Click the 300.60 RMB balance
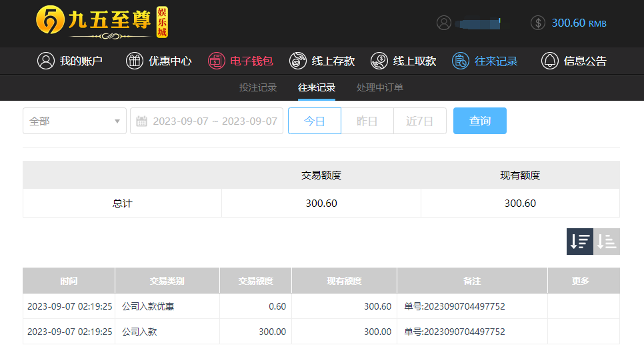The height and width of the screenshot is (351, 644). pyautogui.click(x=579, y=23)
